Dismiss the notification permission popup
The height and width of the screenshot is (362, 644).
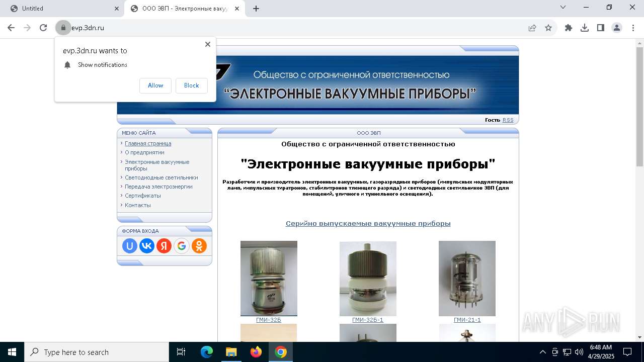208,44
